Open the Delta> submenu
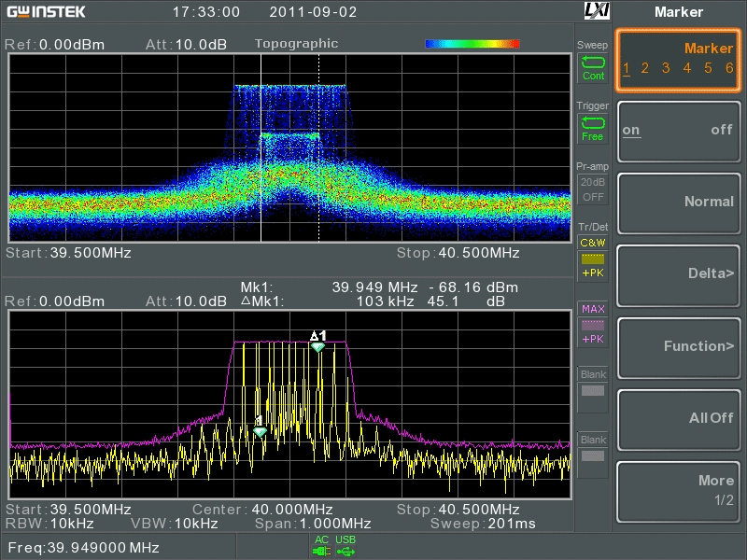 pos(677,273)
